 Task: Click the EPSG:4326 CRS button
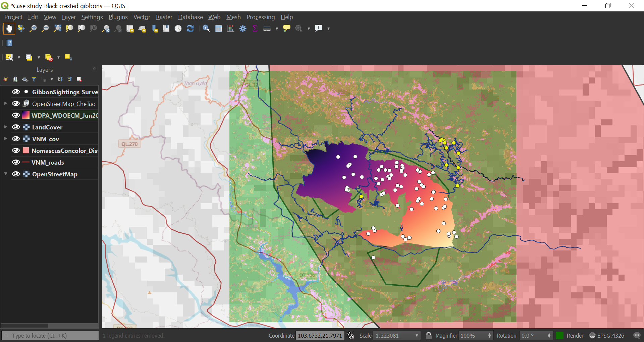(x=607, y=336)
